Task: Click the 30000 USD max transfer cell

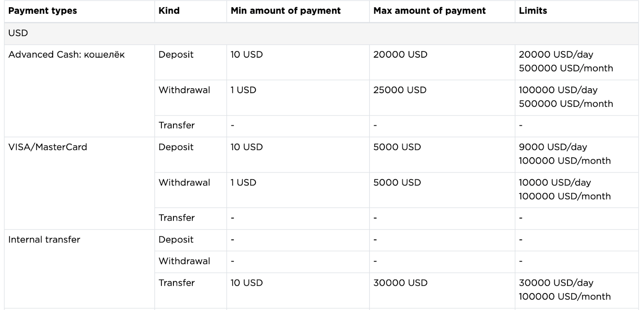Action: [x=442, y=290]
